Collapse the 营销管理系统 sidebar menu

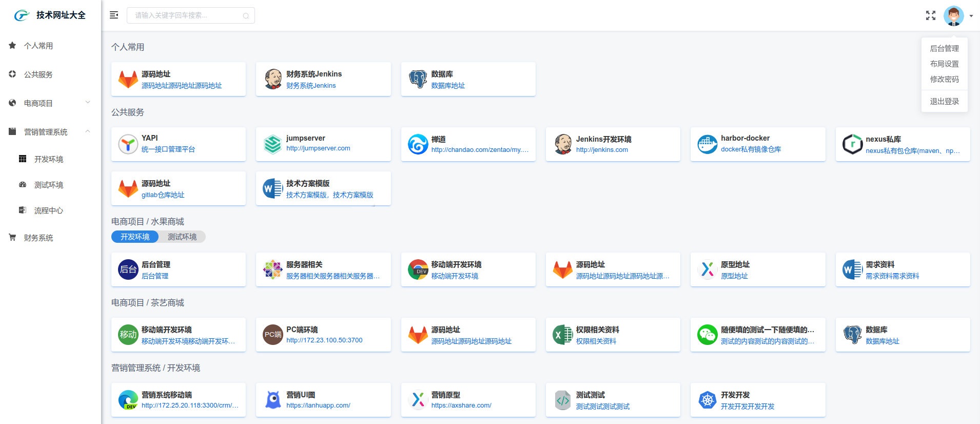(x=50, y=132)
